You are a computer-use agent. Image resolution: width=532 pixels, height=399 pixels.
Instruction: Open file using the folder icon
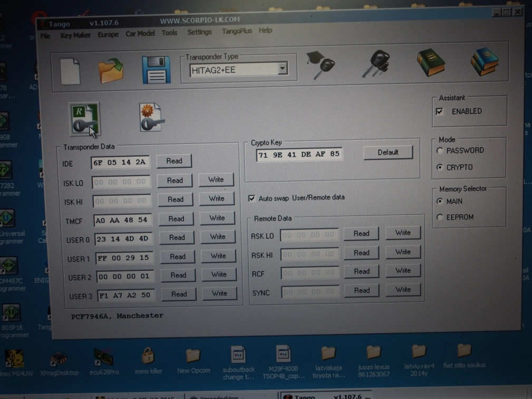pos(111,71)
